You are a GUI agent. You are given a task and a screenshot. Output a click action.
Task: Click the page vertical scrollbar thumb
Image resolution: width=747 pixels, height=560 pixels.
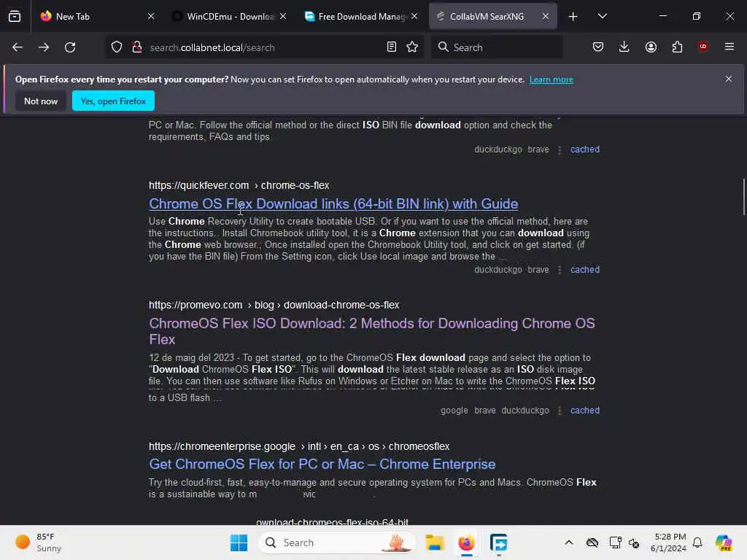point(743,197)
